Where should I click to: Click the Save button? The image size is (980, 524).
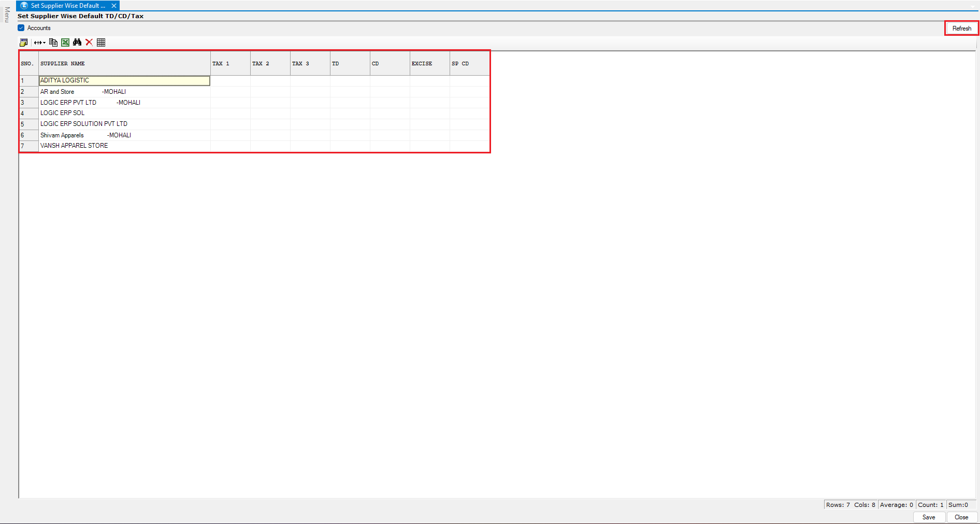click(929, 517)
